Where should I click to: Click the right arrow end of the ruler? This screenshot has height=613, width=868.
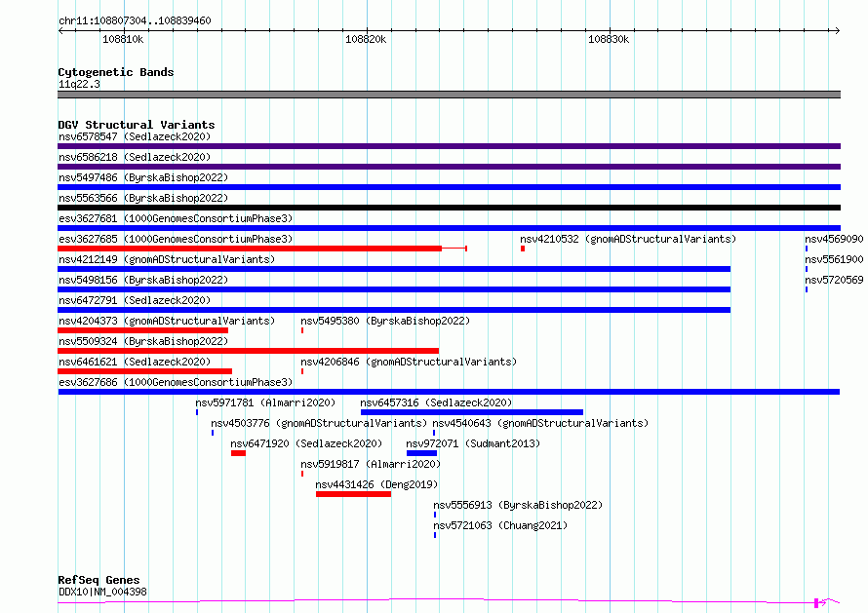(x=838, y=30)
